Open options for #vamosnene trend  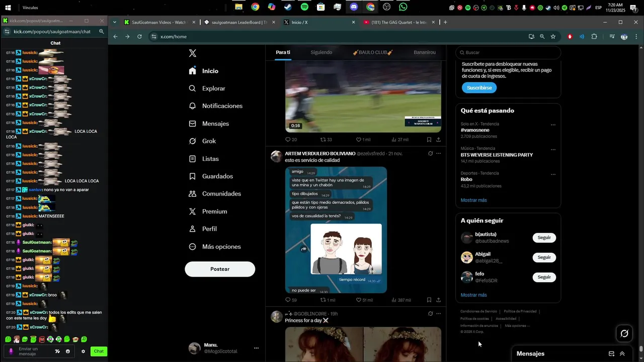coord(553,125)
